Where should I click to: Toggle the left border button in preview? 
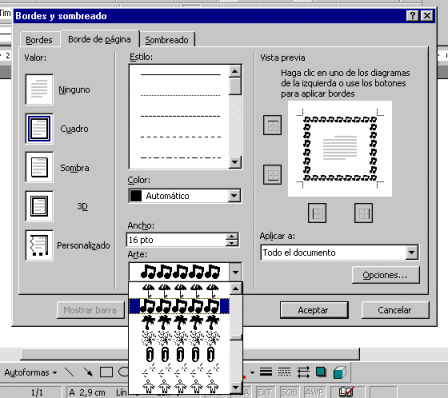pyautogui.click(x=317, y=213)
